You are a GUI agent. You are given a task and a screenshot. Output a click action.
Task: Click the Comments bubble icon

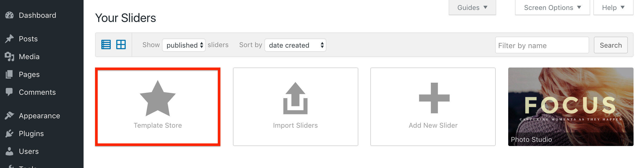point(9,92)
